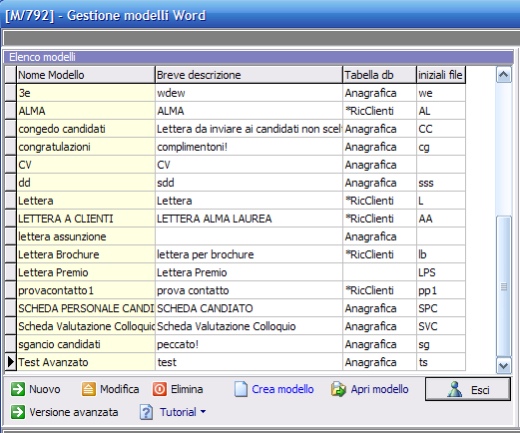Click the user icon on Esci button
The width and height of the screenshot is (520, 433).
click(455, 389)
